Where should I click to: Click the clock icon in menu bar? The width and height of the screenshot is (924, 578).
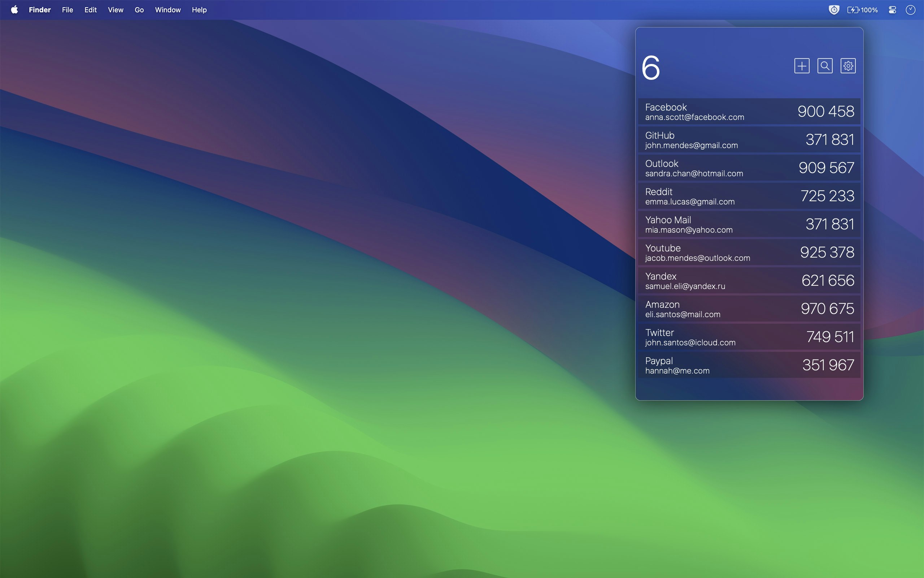911,10
